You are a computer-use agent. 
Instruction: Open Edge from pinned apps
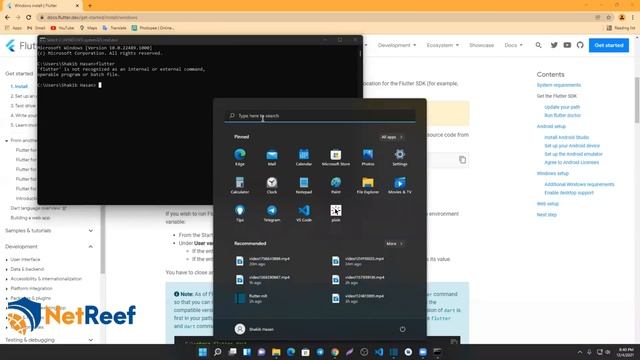[240, 157]
